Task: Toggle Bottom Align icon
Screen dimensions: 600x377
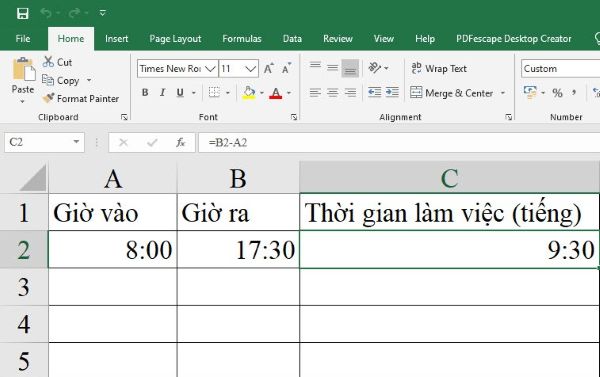Action: click(350, 68)
